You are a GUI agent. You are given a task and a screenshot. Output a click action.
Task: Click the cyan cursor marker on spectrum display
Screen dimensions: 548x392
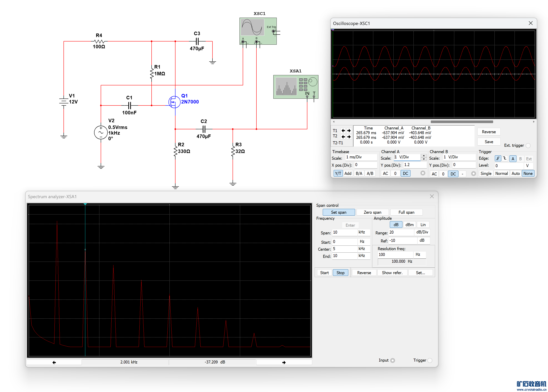[85, 204]
